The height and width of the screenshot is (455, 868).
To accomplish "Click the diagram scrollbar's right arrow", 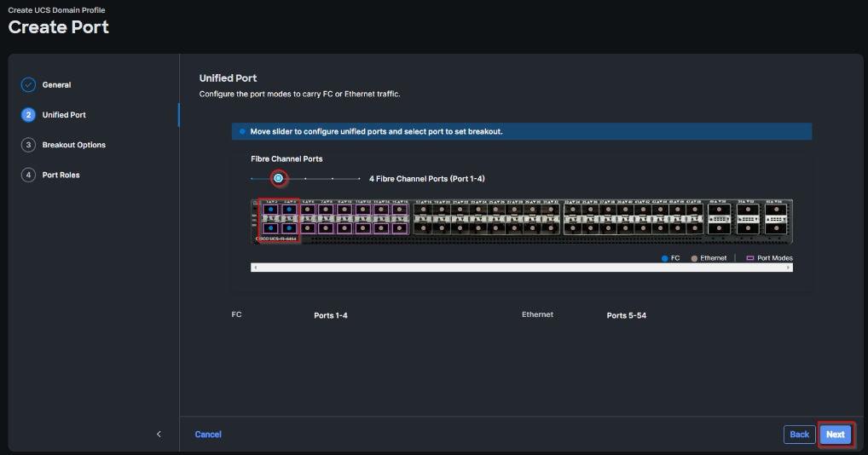I will 789,268.
